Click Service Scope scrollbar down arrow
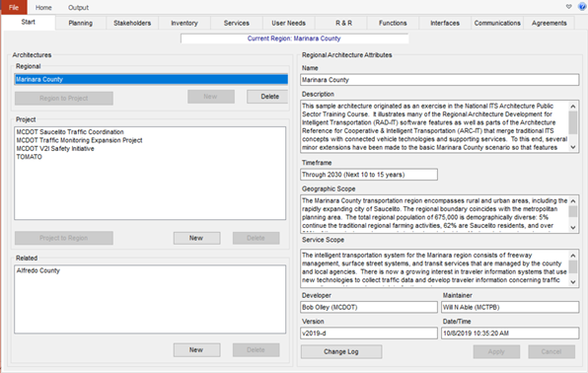Screen dimensions: 588x373 tap(573, 282)
